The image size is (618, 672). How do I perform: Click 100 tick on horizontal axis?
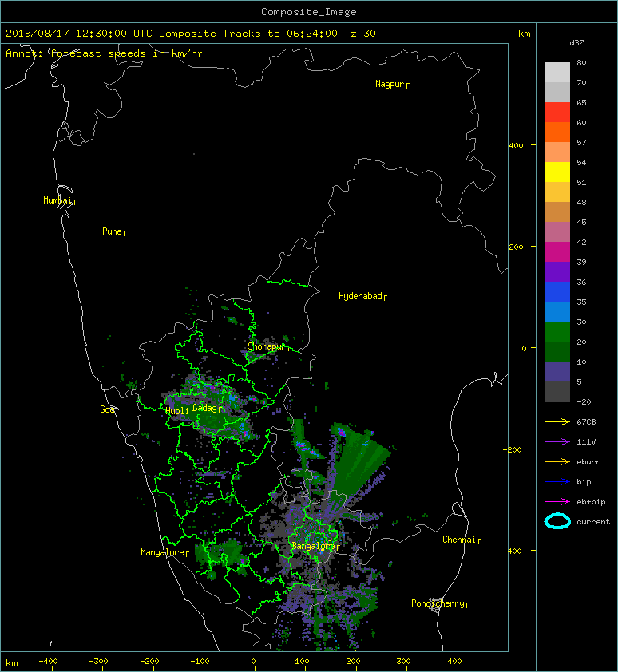(303, 662)
